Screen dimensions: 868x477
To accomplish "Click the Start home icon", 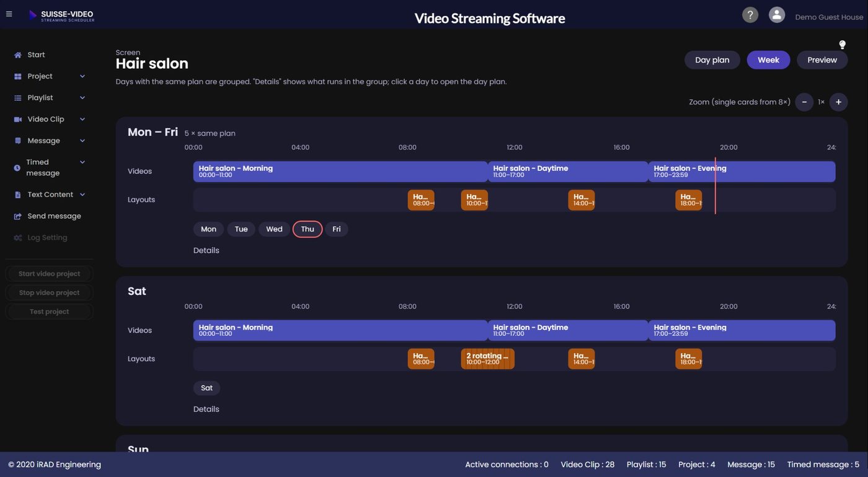I will [x=17, y=55].
